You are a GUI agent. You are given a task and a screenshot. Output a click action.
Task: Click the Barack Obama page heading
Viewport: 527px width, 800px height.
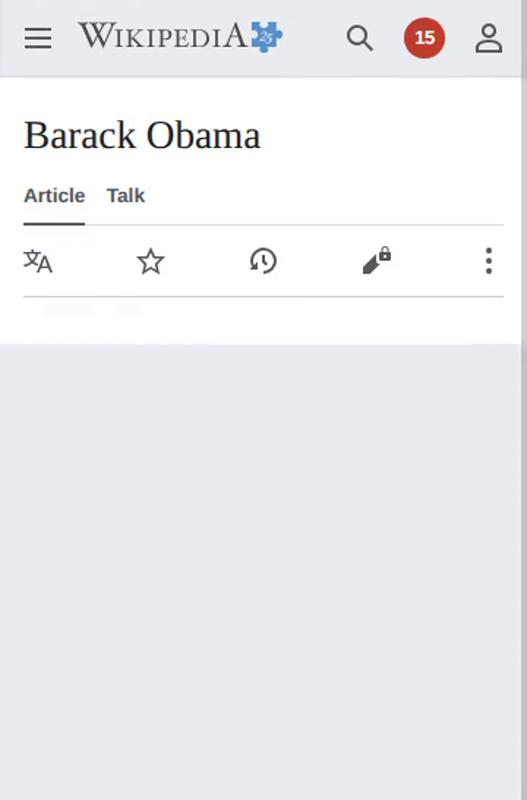click(x=142, y=136)
